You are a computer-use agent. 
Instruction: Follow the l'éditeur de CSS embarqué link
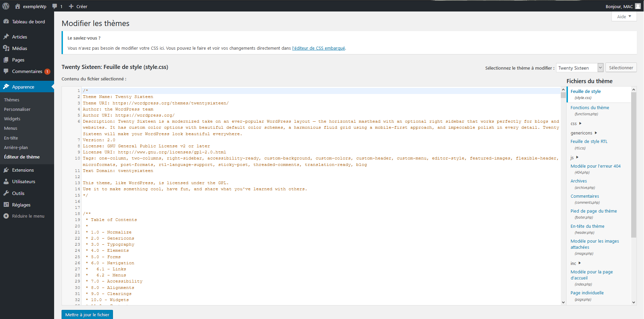coord(319,48)
